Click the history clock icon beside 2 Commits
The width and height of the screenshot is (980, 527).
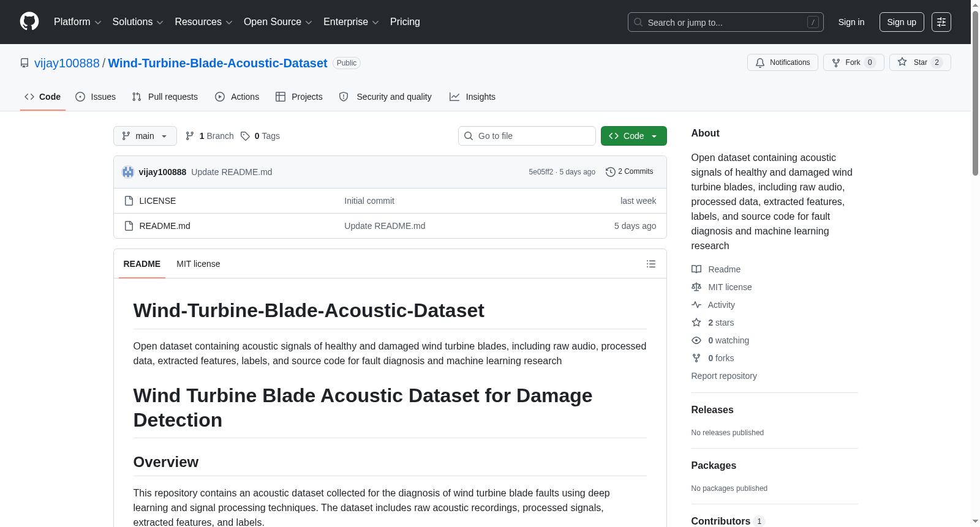610,172
